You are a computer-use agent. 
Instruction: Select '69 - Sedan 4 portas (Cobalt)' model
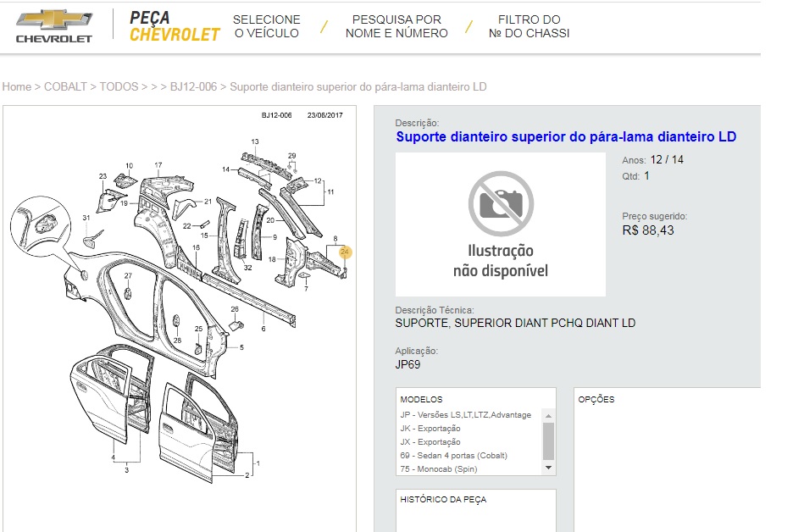coord(453,455)
